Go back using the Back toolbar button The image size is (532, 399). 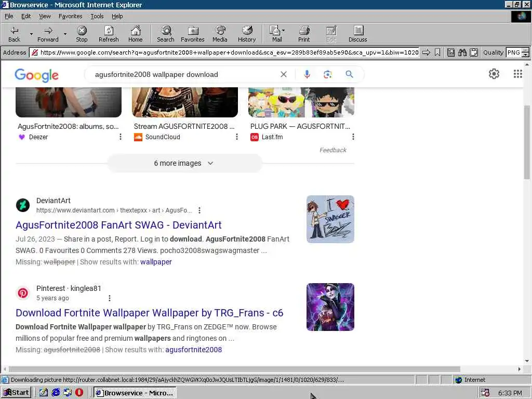point(14,34)
